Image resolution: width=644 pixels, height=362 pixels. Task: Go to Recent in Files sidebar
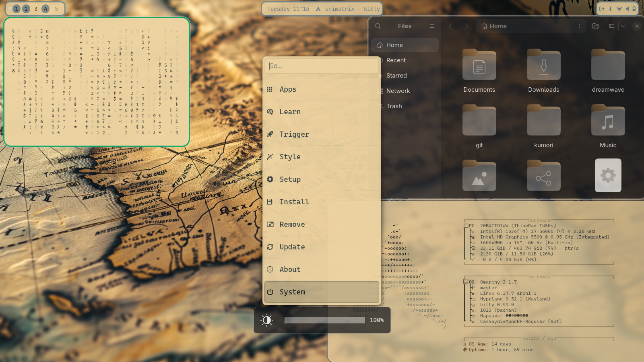coord(396,60)
